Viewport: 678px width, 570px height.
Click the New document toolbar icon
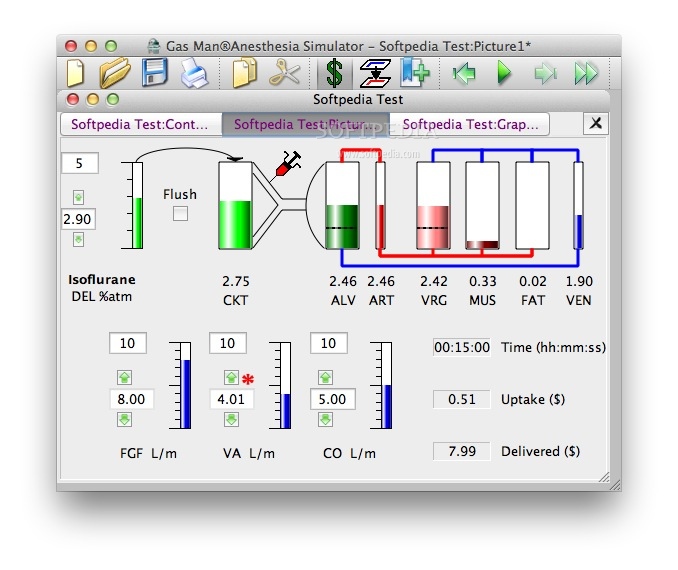click(x=77, y=72)
